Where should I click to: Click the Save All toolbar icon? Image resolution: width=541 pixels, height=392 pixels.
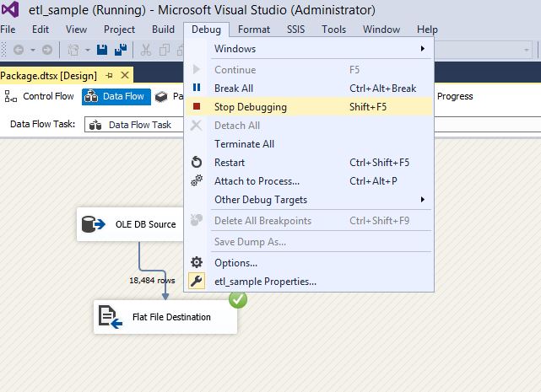pyautogui.click(x=121, y=51)
